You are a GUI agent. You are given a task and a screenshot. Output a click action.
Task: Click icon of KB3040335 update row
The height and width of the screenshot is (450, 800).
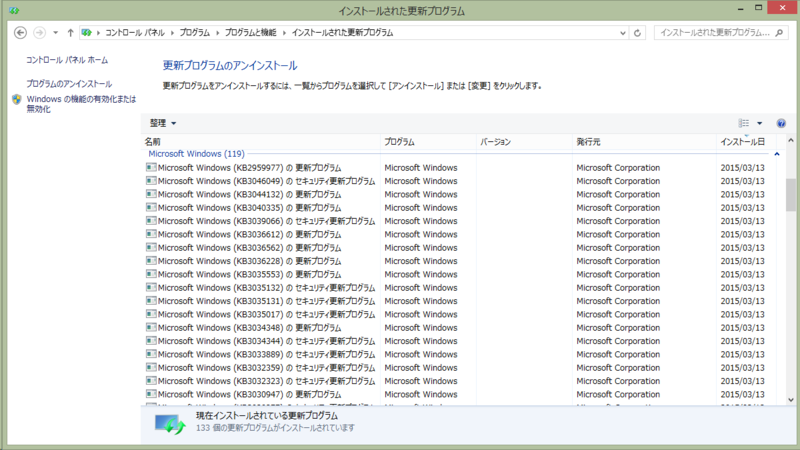(x=151, y=207)
